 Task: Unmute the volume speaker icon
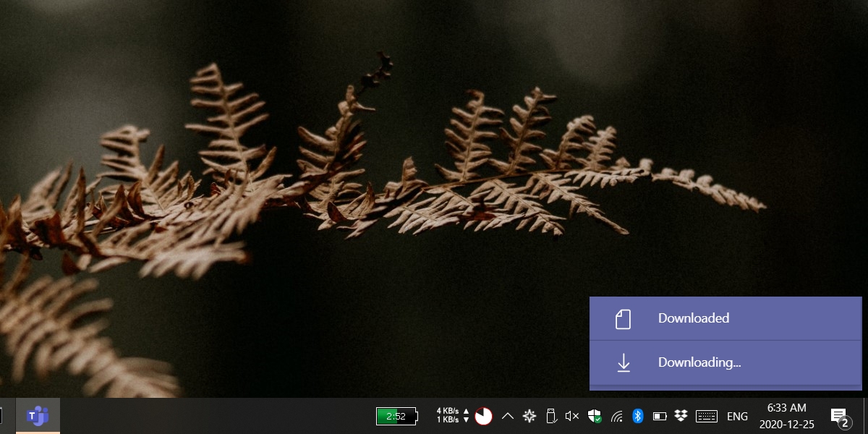coord(572,416)
